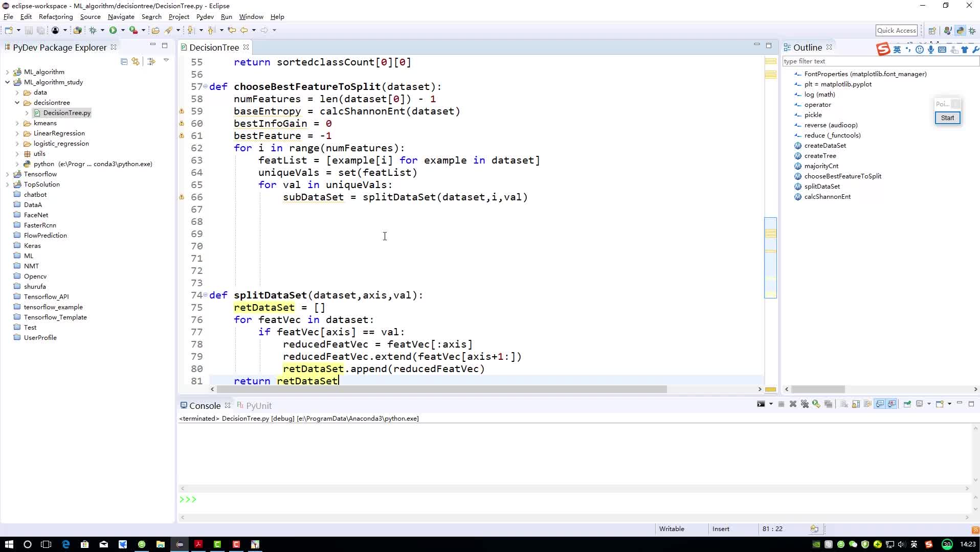
Task: Click the Open Type folder icon
Action: 155,30
